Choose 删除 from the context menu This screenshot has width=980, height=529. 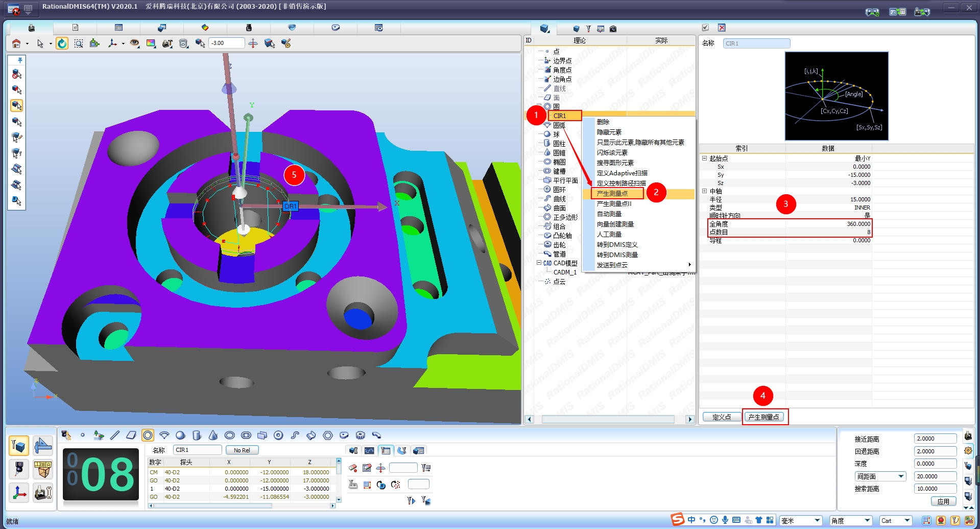click(x=603, y=122)
